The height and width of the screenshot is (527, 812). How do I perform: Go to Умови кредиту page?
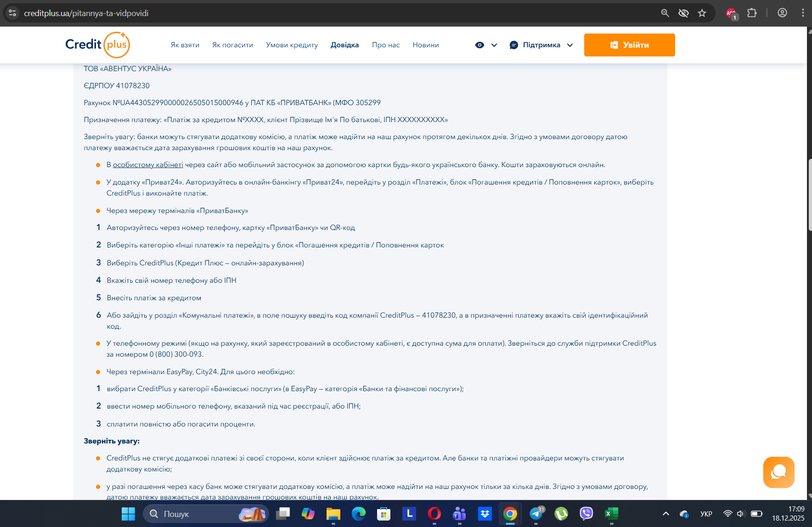coord(292,45)
